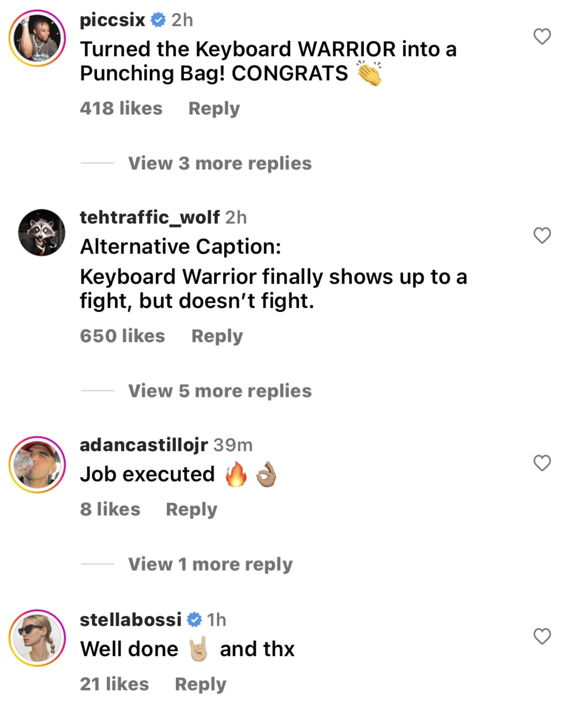View adancastillojr's story avatar
Image resolution: width=587 pixels, height=728 pixels.
click(x=37, y=464)
